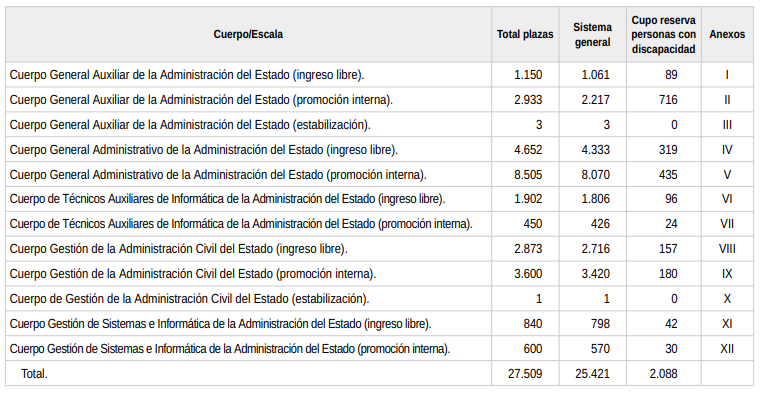
Task: Click the Anexos column header
Action: 727,34
